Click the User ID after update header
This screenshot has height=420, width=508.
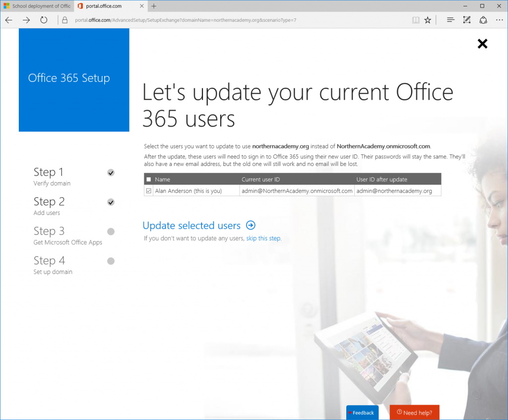[381, 179]
